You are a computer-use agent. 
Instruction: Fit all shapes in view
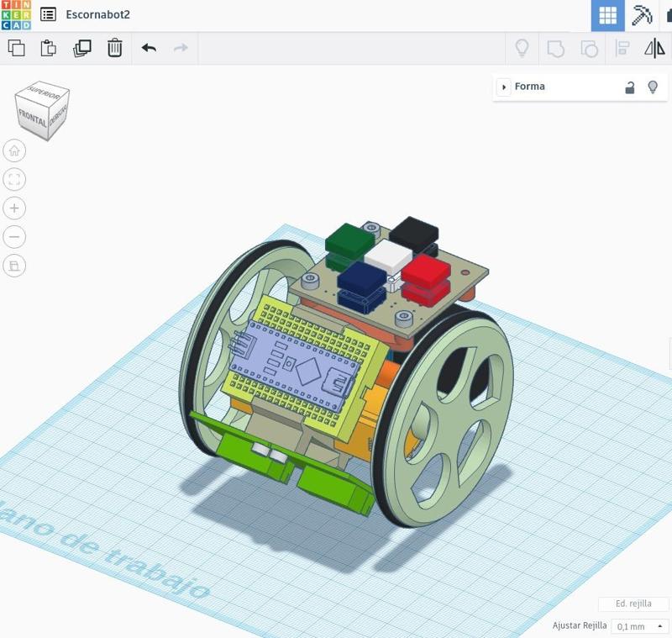(14, 179)
